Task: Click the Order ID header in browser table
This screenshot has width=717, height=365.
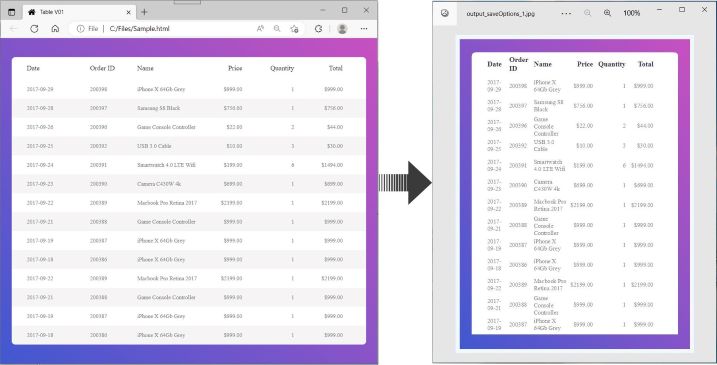Action: coord(102,68)
